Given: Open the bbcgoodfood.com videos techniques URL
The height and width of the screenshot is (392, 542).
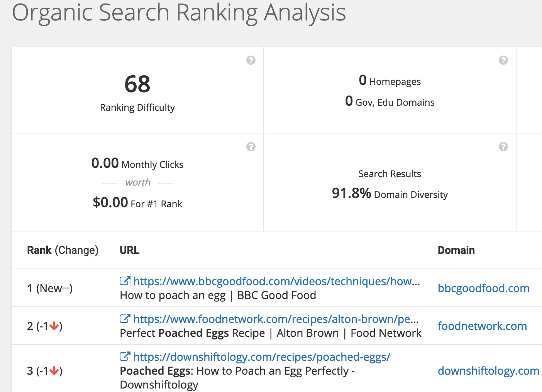Looking at the screenshot, I should coord(276,281).
